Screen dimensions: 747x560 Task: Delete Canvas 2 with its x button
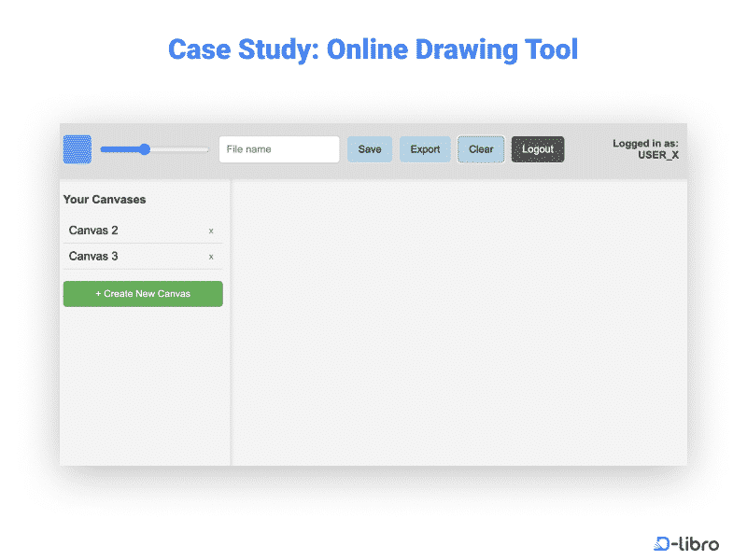(211, 231)
